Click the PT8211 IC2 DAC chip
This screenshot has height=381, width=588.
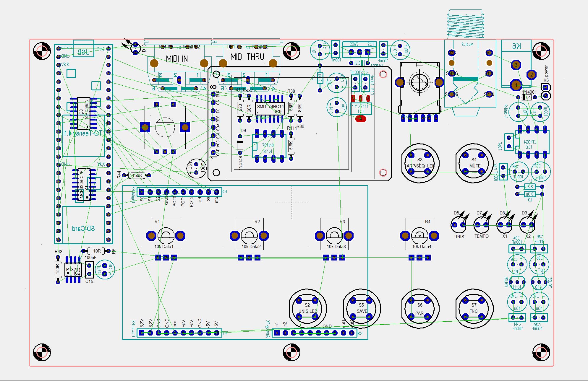point(73,269)
